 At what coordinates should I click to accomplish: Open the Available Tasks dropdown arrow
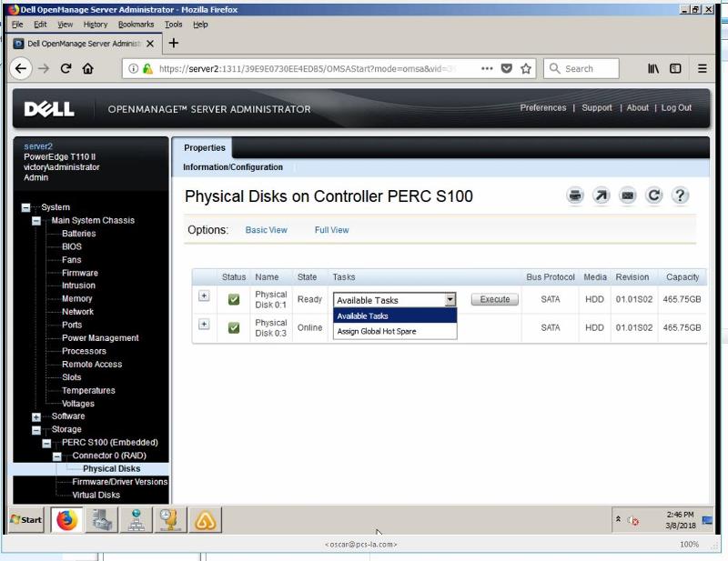point(450,300)
